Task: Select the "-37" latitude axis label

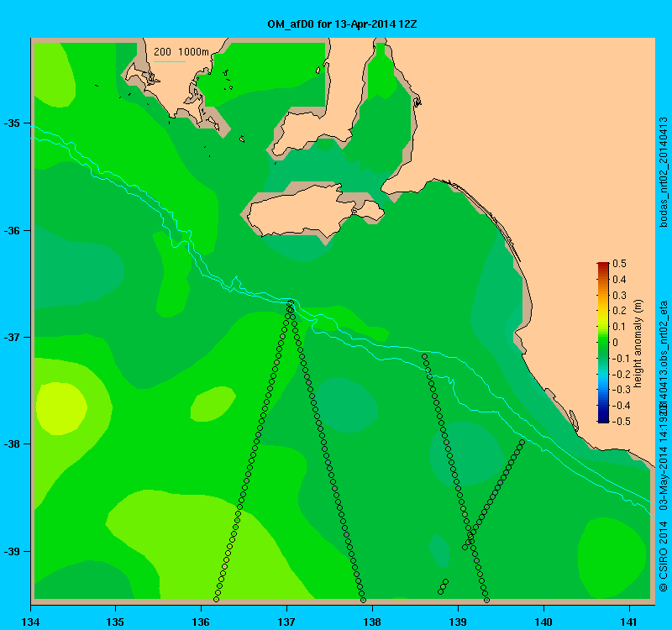Action: (x=12, y=338)
